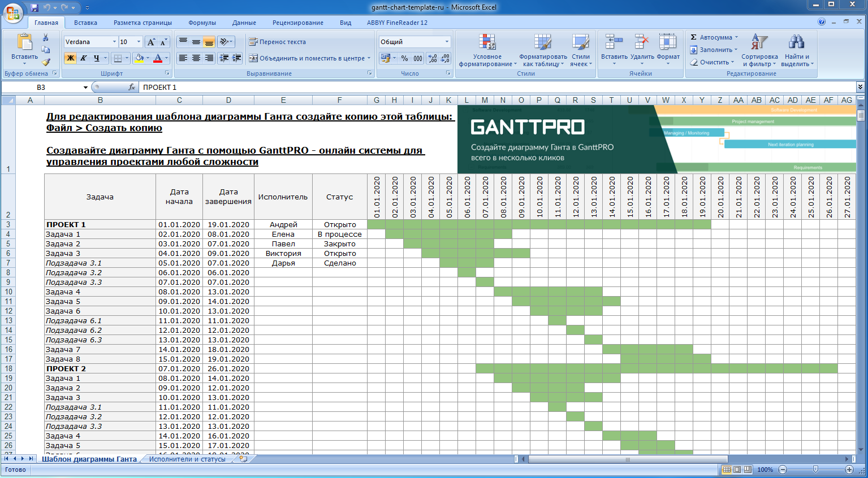Save workbook via quick access toolbar

tap(34, 7)
